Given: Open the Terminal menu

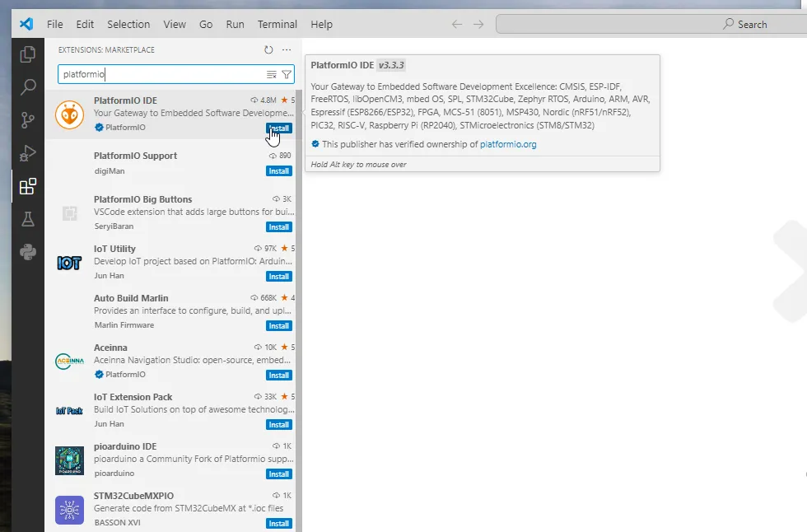Looking at the screenshot, I should pyautogui.click(x=278, y=24).
